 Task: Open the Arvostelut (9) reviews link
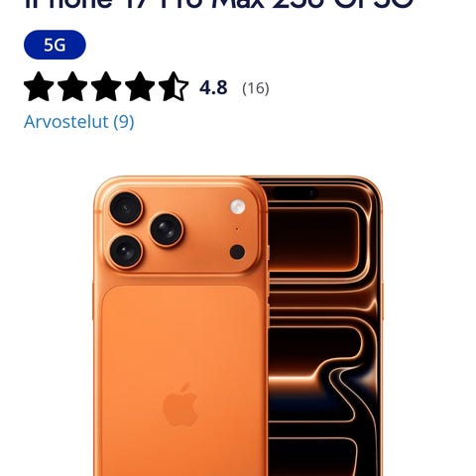(x=79, y=122)
